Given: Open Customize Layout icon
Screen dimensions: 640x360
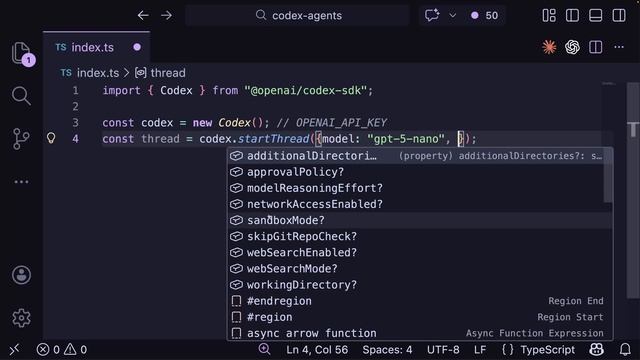Looking at the screenshot, I should pos(549,16).
